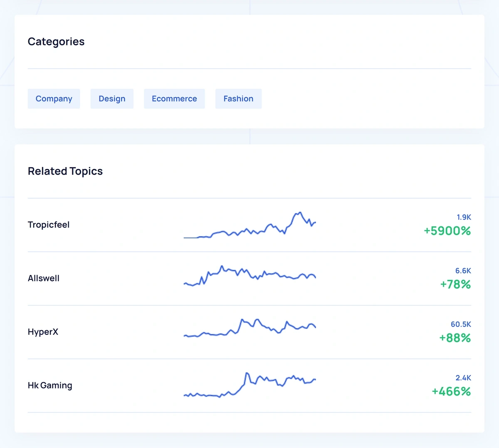Open the Tropicfeel topic

49,225
